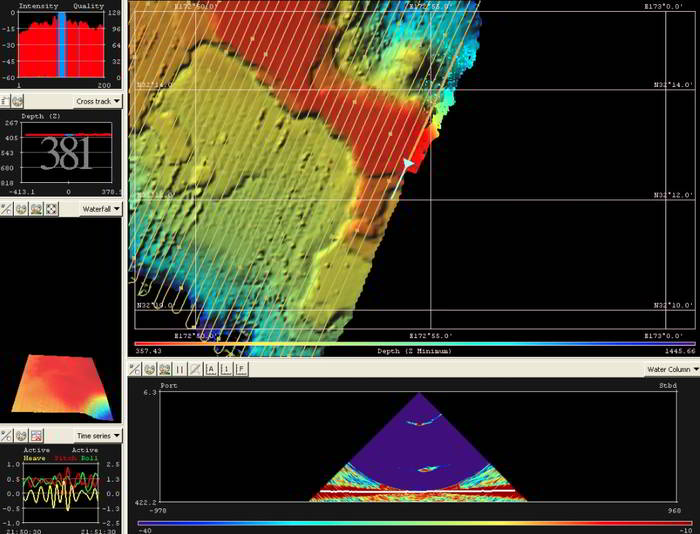This screenshot has width=700, height=534.
Task: Pause the water column display
Action: pyautogui.click(x=180, y=369)
